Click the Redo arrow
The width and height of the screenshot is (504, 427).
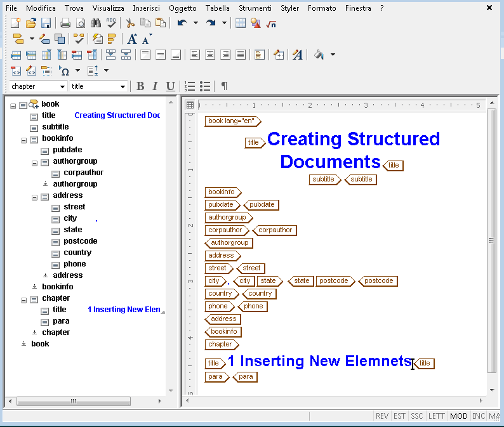pos(211,23)
